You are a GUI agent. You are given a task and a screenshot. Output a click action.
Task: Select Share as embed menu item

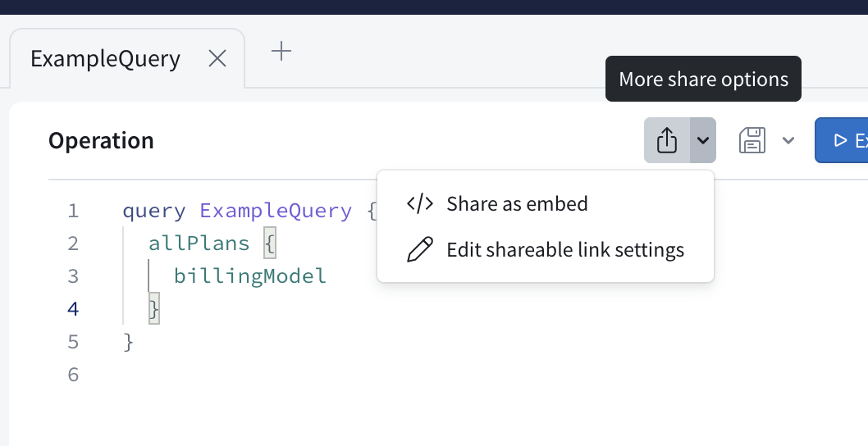point(546,203)
